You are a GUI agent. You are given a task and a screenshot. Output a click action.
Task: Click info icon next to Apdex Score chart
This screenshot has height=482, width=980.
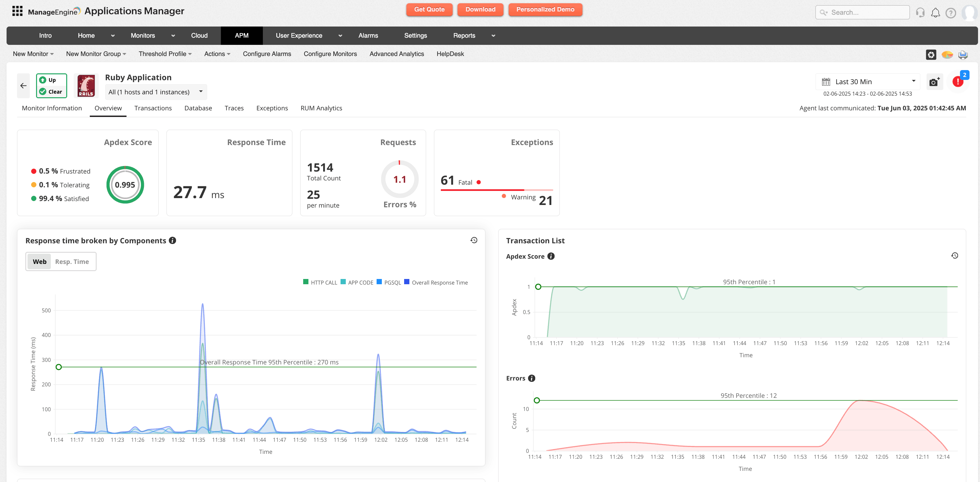(x=551, y=256)
